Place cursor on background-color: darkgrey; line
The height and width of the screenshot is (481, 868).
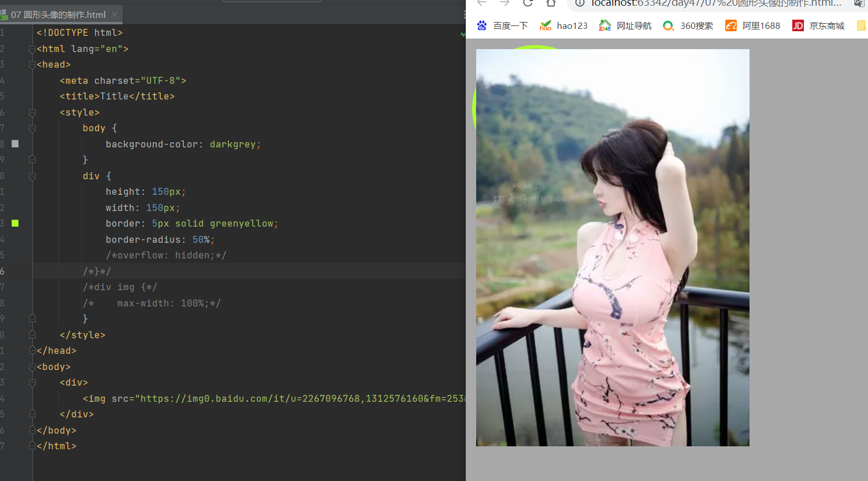[x=183, y=145]
